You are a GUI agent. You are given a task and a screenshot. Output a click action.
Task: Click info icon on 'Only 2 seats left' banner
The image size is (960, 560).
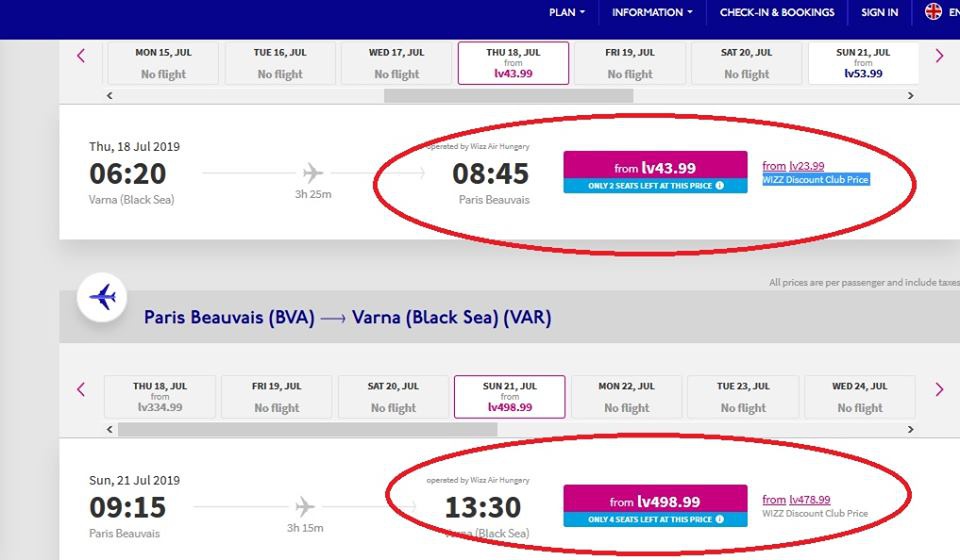[720, 185]
